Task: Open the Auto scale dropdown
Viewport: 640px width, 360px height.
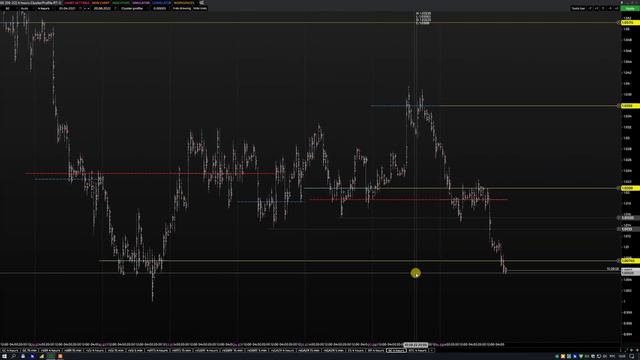Action: pyautogui.click(x=27, y=8)
